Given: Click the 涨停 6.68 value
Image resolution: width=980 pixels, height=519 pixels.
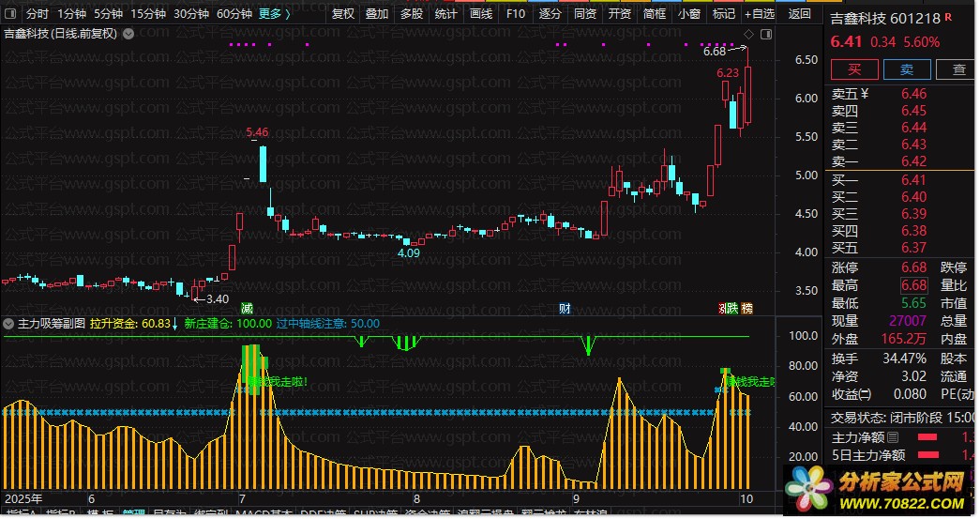Looking at the screenshot, I should 913,267.
